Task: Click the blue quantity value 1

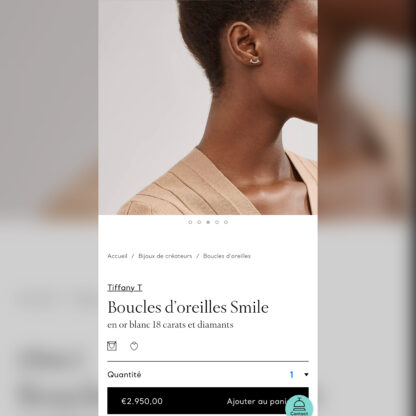Action: [292, 375]
